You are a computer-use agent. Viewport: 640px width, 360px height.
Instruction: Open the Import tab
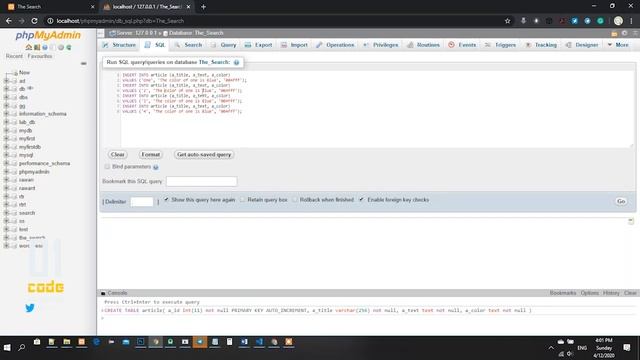(x=294, y=45)
